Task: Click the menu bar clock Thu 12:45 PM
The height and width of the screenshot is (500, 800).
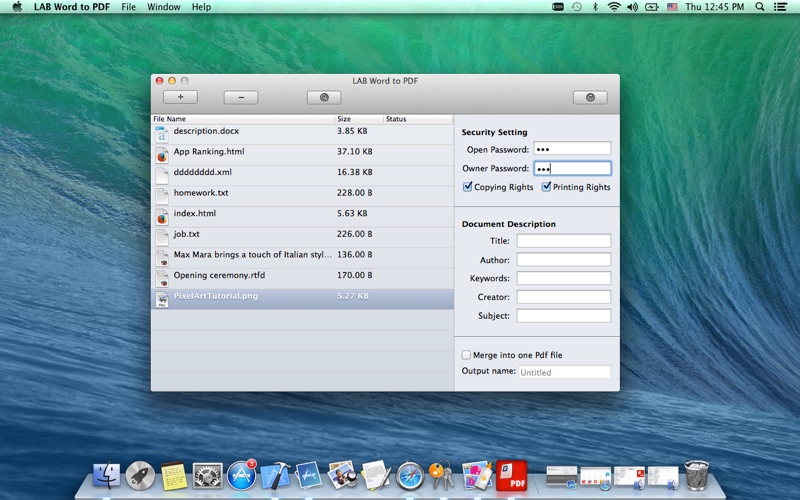Action: click(x=714, y=7)
